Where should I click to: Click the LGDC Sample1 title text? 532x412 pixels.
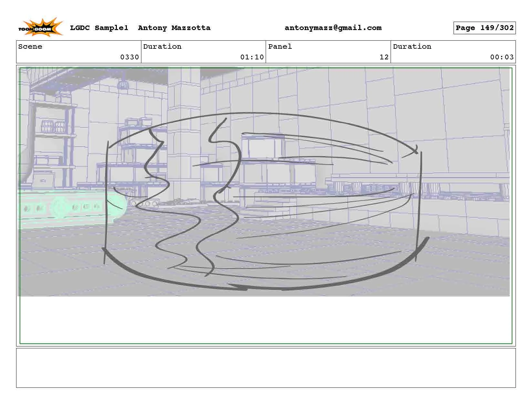point(99,28)
